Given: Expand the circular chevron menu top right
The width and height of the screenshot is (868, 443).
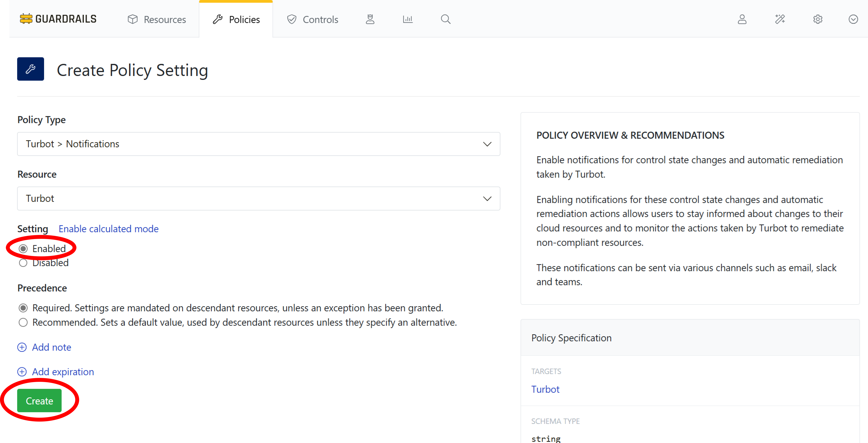Looking at the screenshot, I should tap(853, 19).
